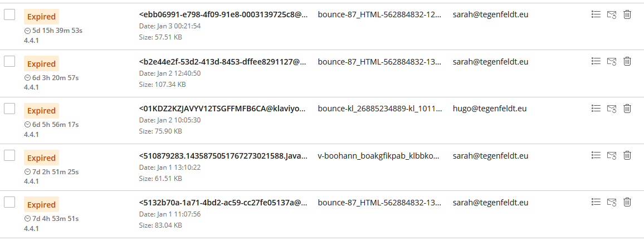This screenshot has height=241, width=644.
Task: Delete the 83.04 KB queued message
Action: (627, 203)
